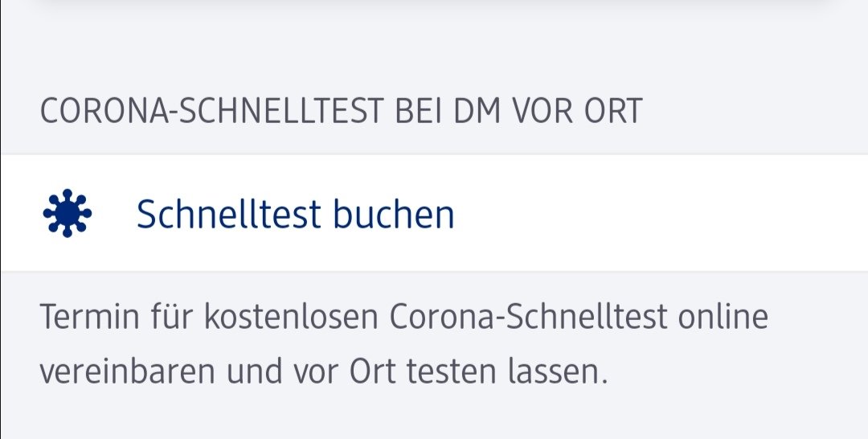Tap the CORONA-SCHNELLTEST word in the header
Viewport: 868px width, 439px height.
(212, 111)
